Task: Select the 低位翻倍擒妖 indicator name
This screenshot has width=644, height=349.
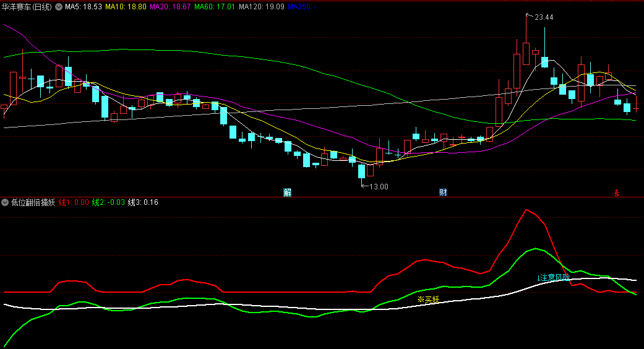Action: coord(33,202)
